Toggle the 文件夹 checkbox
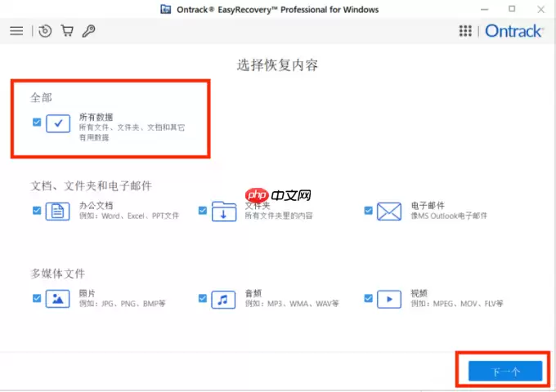556x392 pixels. coord(203,211)
